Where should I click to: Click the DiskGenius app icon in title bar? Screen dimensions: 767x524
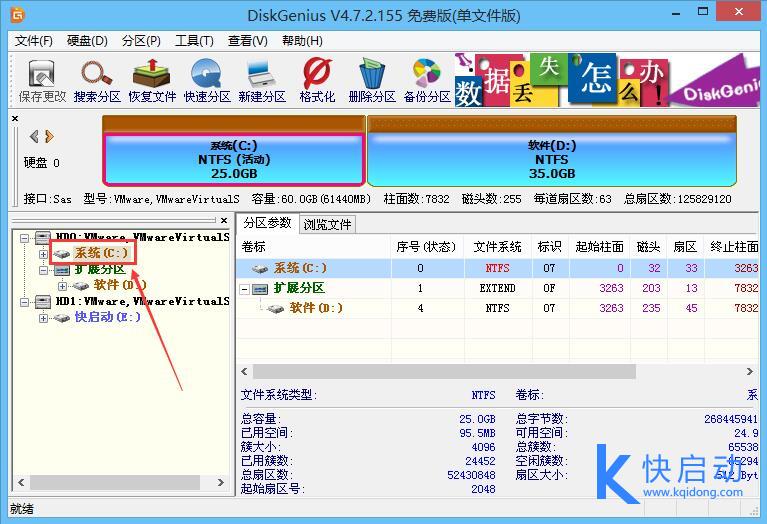[x=18, y=15]
